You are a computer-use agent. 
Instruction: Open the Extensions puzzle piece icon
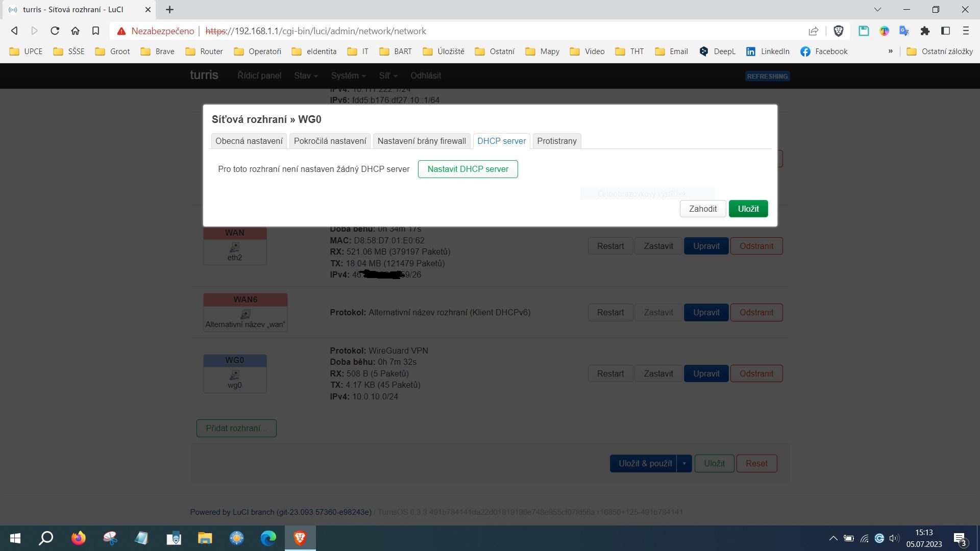[x=925, y=31]
